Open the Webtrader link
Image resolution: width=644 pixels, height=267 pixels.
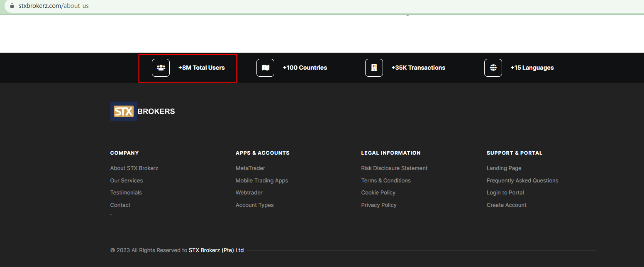249,192
